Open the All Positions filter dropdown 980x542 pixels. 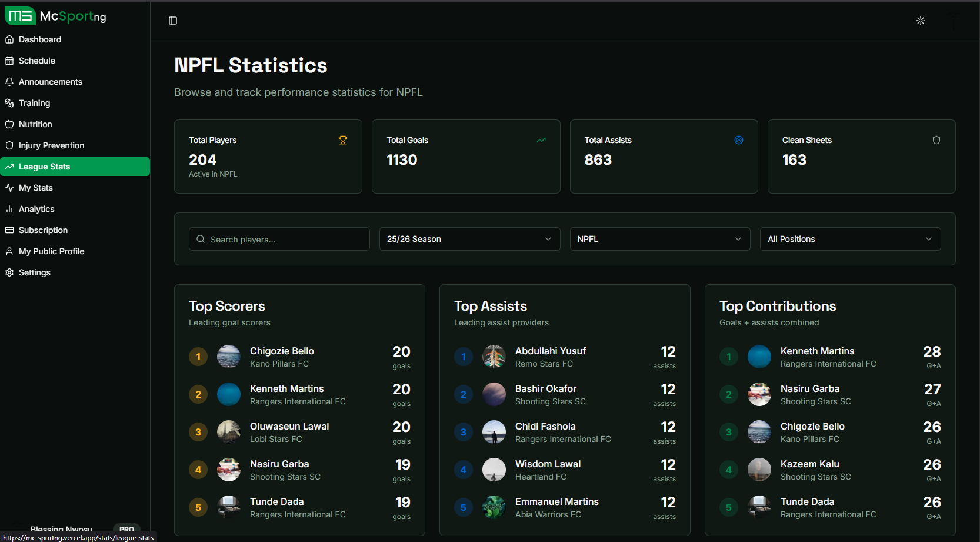849,239
